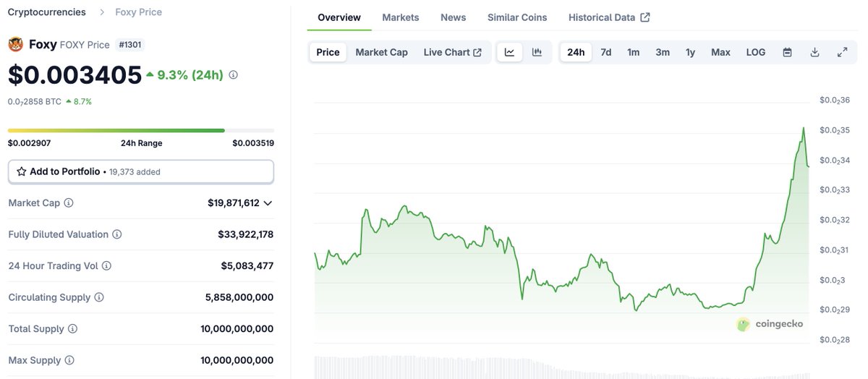
Task: Open the Cryptocurrencies breadcrumb link
Action: click(x=46, y=12)
